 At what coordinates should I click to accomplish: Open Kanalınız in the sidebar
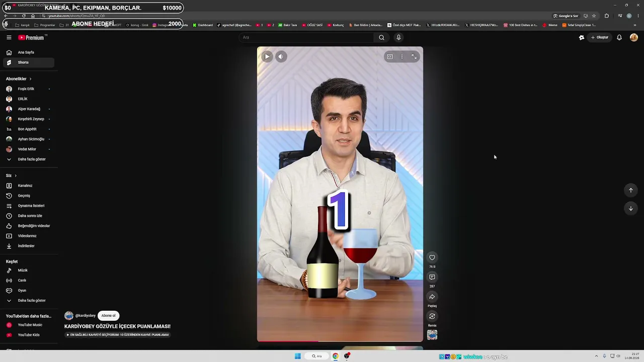tap(28, 186)
